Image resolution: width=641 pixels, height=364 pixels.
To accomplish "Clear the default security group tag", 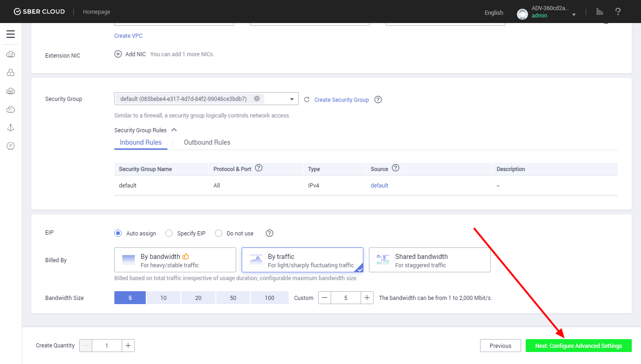I will (x=257, y=99).
